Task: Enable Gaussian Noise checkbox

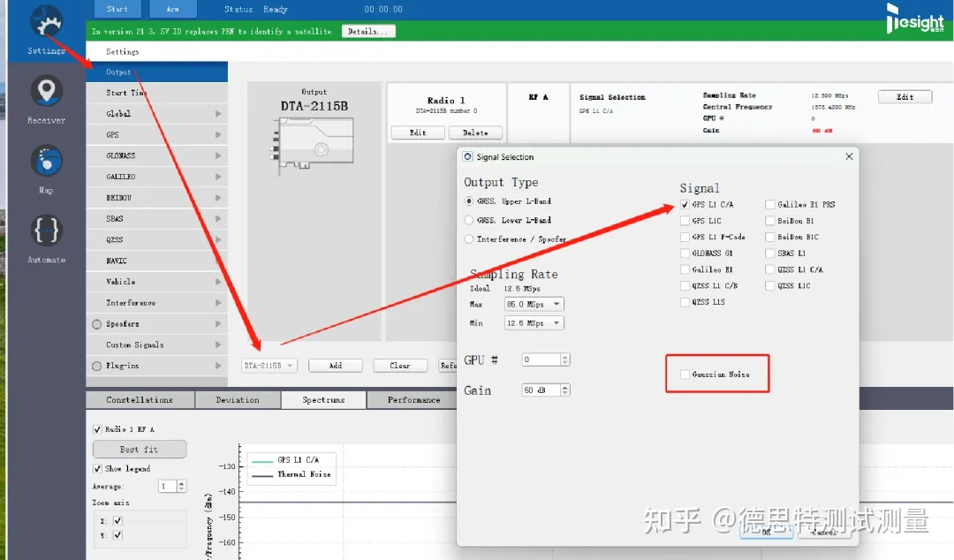Action: click(x=685, y=375)
